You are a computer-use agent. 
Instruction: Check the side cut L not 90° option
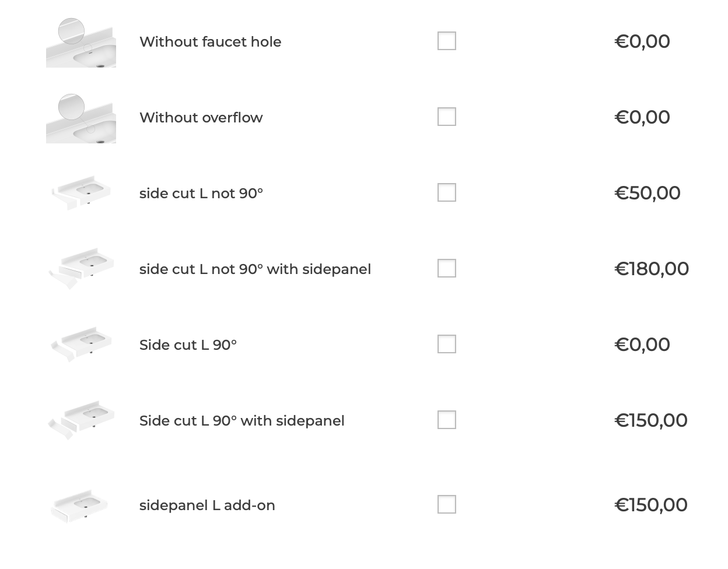pos(447,193)
